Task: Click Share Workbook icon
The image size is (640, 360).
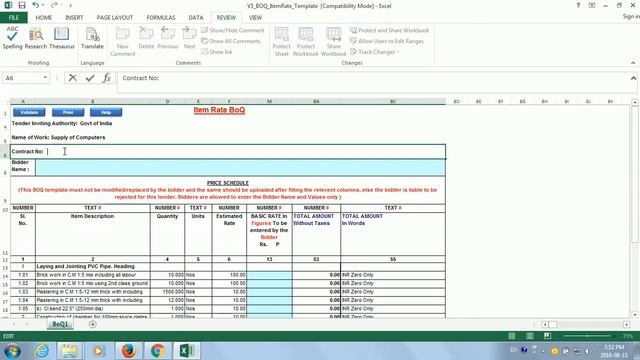Action: [x=333, y=41]
